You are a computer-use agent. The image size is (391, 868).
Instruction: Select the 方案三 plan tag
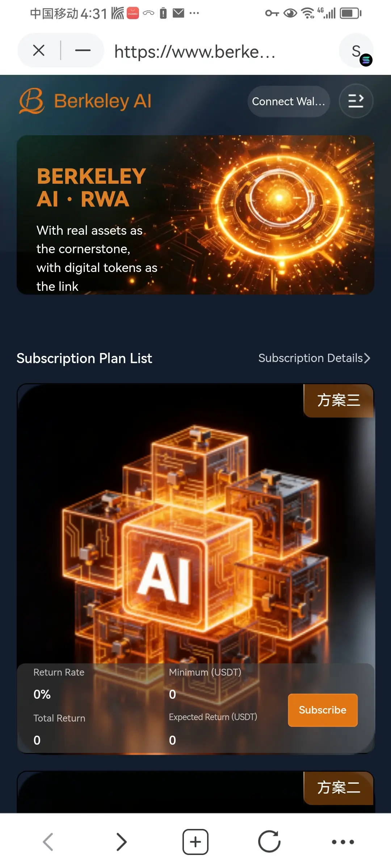pos(339,400)
